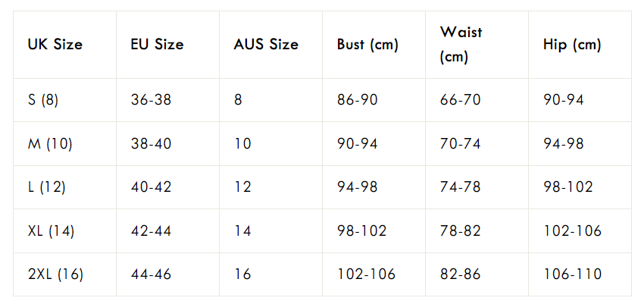644x301 pixels.
Task: Select the S (8) size cell
Action: (65, 100)
